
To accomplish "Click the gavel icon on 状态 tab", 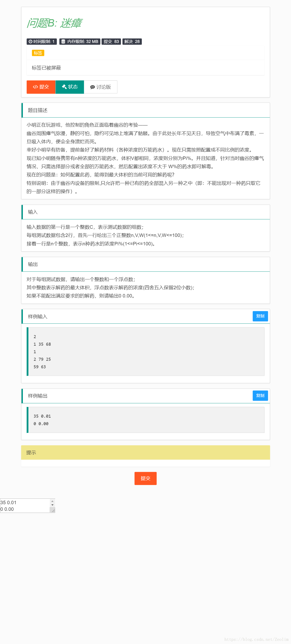I will pos(64,87).
